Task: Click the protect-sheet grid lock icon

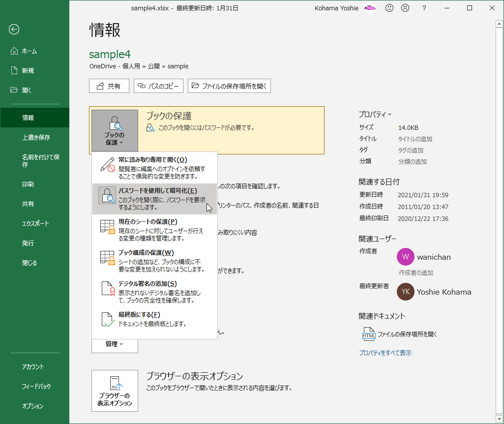Action: pyautogui.click(x=107, y=227)
